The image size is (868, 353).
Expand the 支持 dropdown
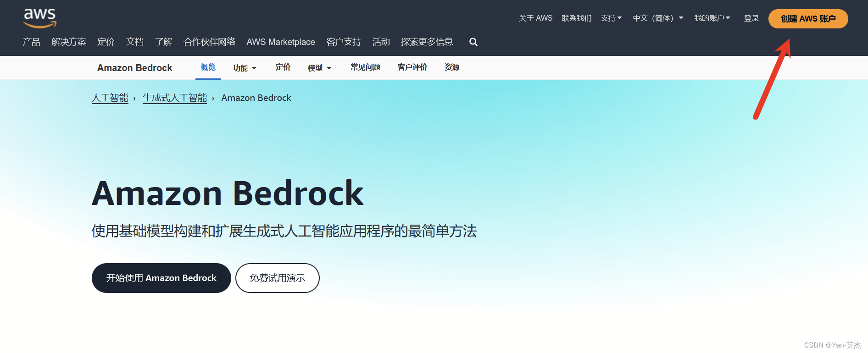point(611,18)
